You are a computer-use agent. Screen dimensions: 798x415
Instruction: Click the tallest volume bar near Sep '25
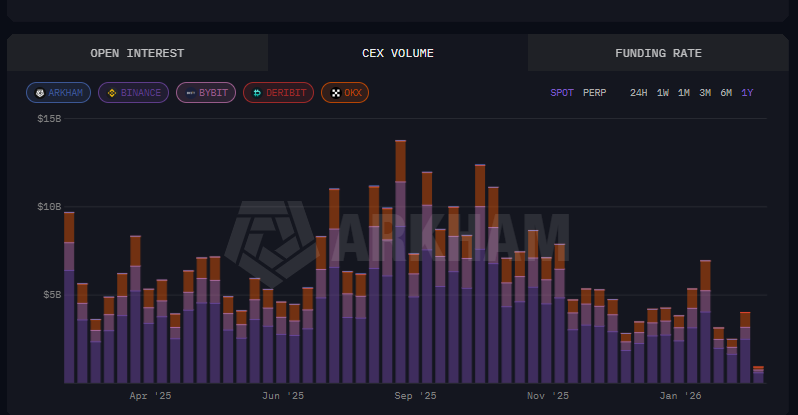(x=401, y=262)
